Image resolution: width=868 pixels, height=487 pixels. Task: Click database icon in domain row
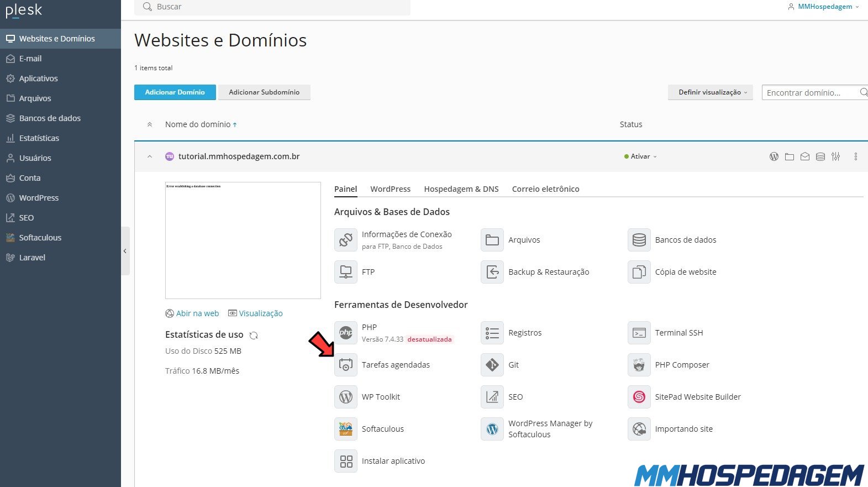click(820, 156)
